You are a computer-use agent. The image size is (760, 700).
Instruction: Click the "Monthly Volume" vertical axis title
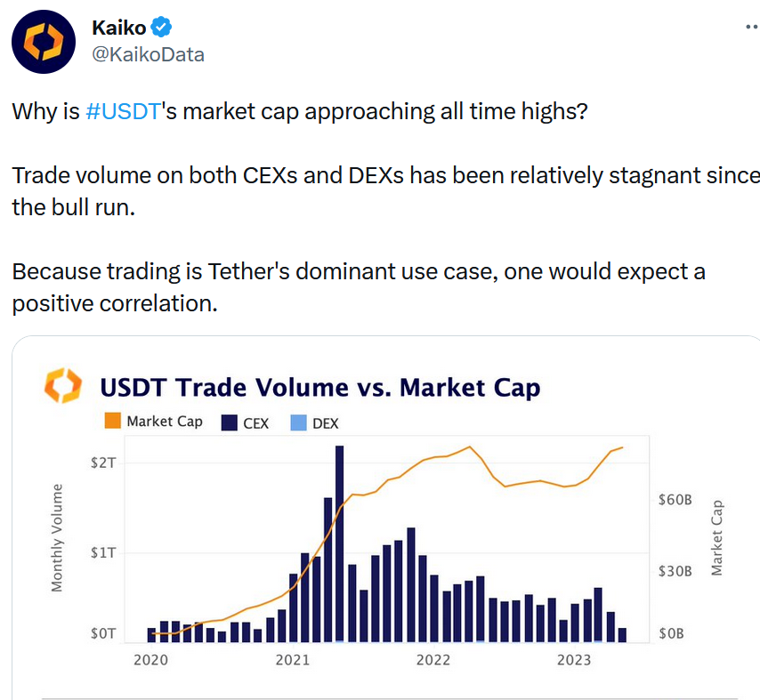point(58,538)
